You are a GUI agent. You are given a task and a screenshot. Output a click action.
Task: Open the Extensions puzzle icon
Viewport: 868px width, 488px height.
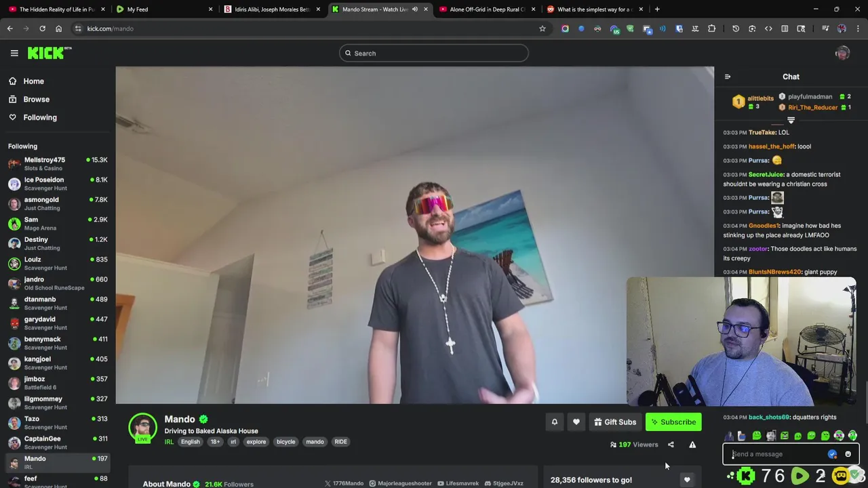pos(711,28)
